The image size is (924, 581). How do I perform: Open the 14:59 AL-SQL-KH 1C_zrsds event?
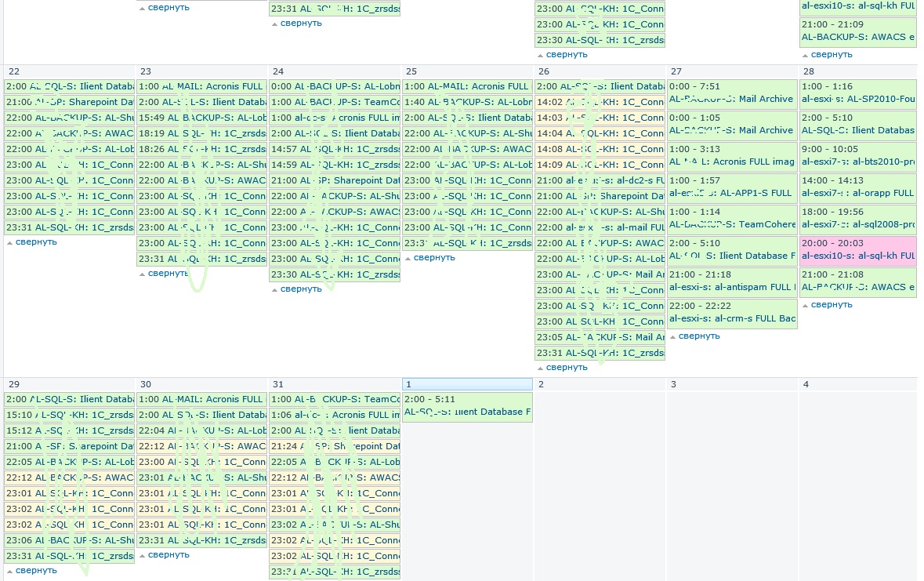click(335, 165)
